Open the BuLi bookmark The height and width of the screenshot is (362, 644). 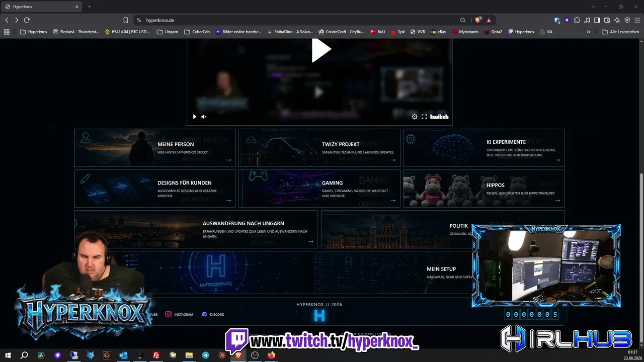378,32
